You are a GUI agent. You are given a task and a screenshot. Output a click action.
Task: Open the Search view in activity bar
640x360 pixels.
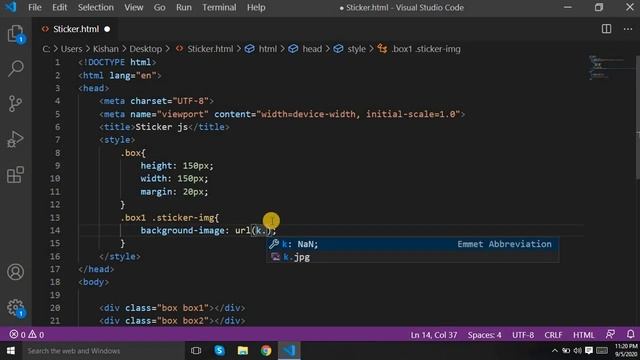tap(15, 68)
